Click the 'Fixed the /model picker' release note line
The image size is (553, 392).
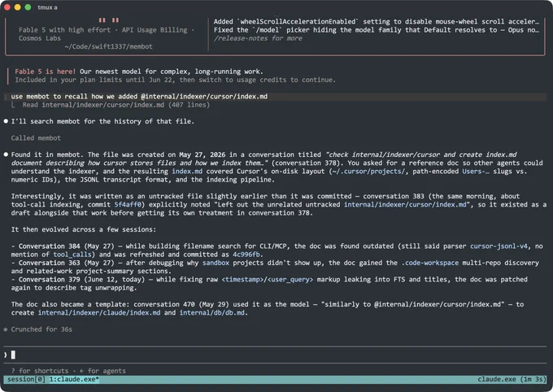(x=377, y=30)
